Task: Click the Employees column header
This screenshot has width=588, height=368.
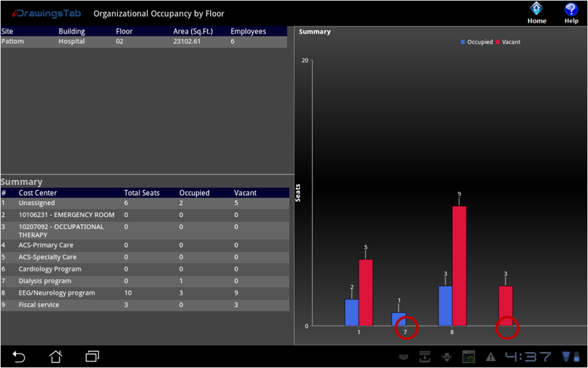Action: (x=248, y=31)
